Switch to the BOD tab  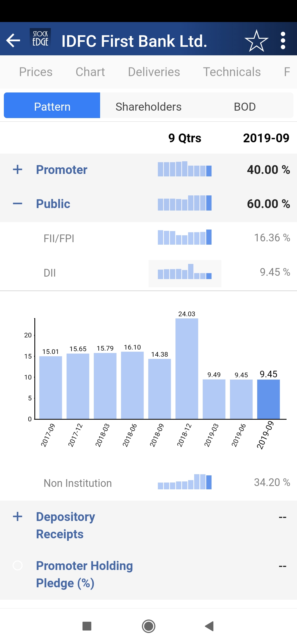245,107
